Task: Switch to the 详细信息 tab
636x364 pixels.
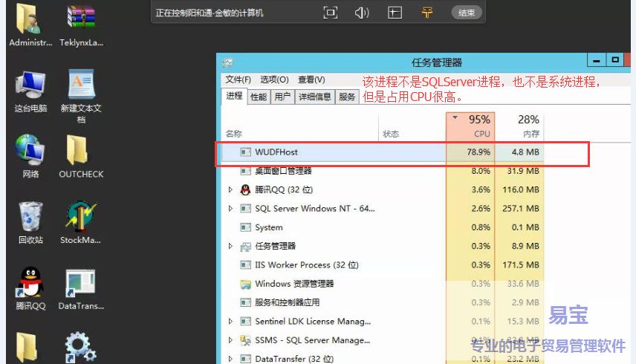Action: tap(314, 97)
